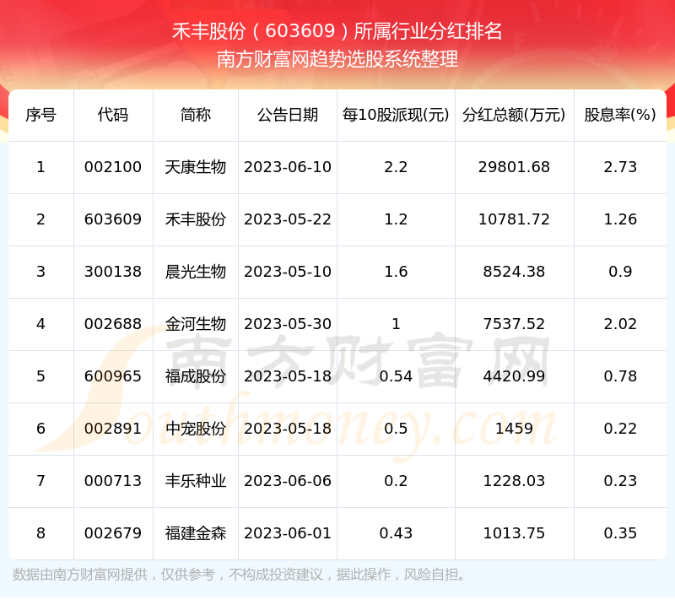Image resolution: width=675 pixels, height=616 pixels.
Task: Click per-10-share payout 0.43
Action: click(396, 533)
